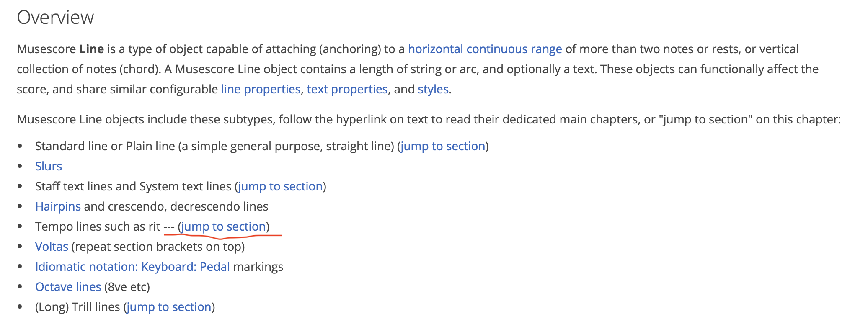Click the word 'markings' after Pedal link

point(258,267)
